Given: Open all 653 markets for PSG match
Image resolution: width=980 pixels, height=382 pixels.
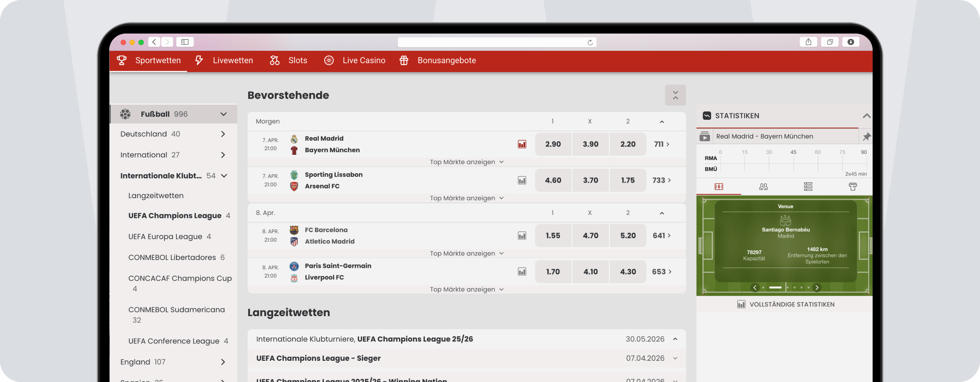Looking at the screenshot, I should click(x=662, y=271).
